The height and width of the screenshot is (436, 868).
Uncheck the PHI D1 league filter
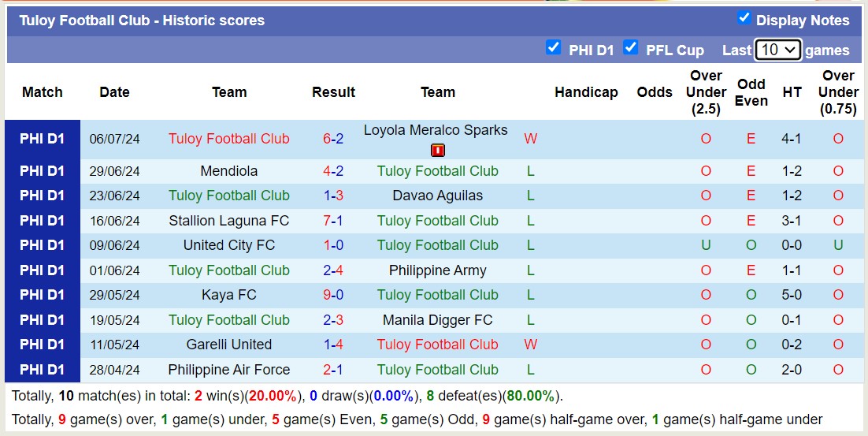click(x=554, y=48)
